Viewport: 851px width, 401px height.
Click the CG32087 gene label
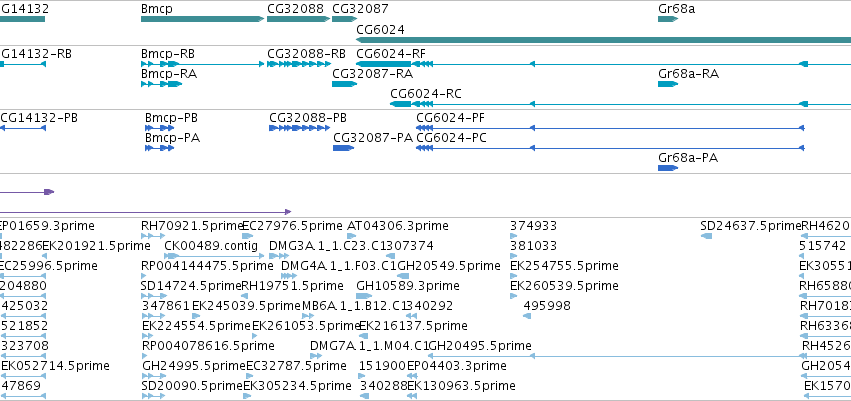(360, 9)
